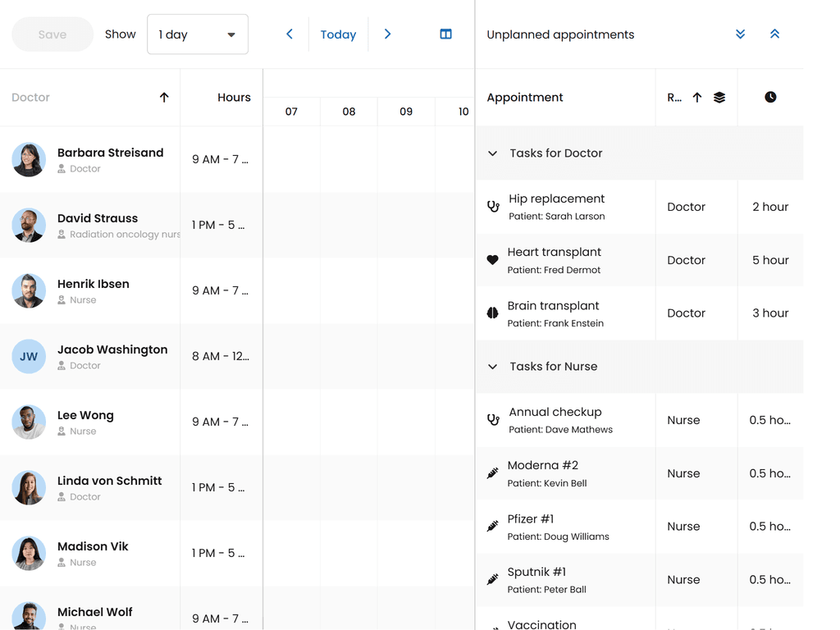Click the next day arrow

point(387,34)
